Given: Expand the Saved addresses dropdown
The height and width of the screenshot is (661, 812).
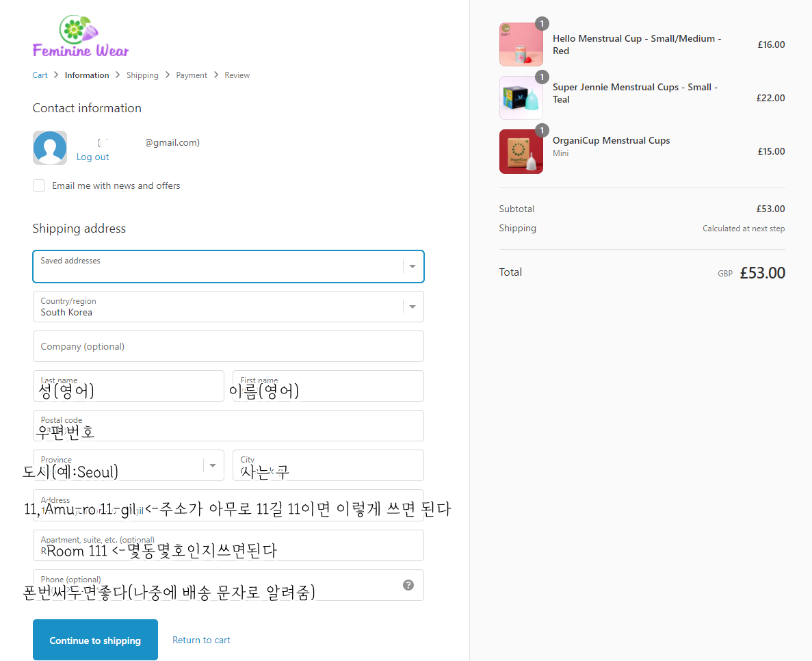Looking at the screenshot, I should click(x=228, y=266).
